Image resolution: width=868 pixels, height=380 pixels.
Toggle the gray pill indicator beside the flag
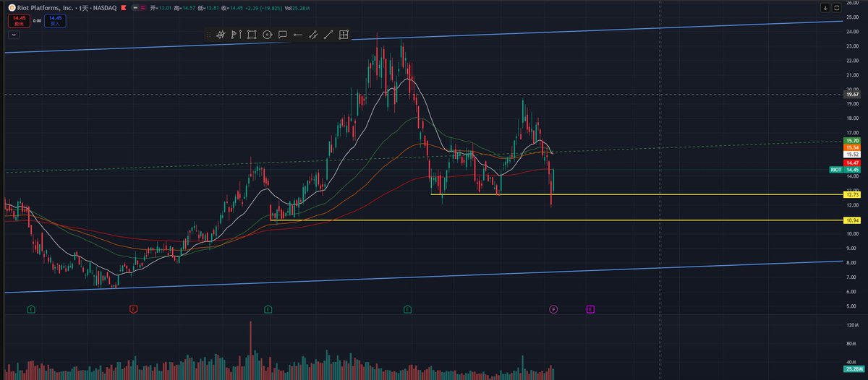(x=135, y=8)
